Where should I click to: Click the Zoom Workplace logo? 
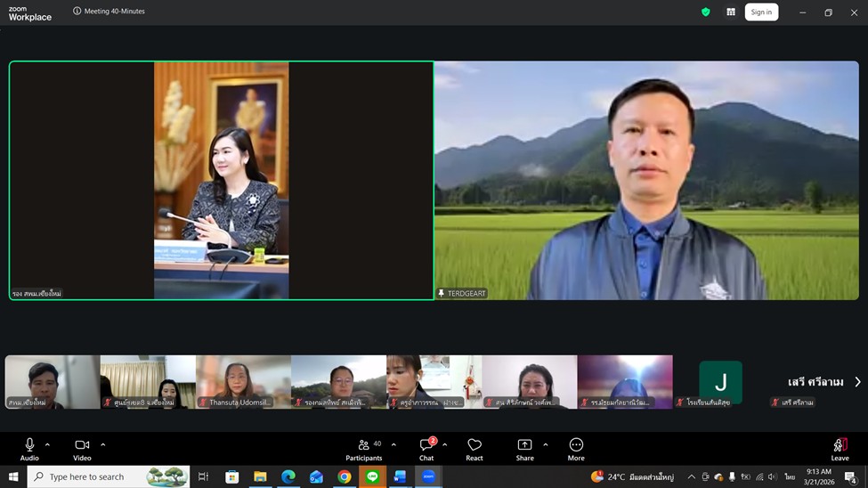(30, 13)
